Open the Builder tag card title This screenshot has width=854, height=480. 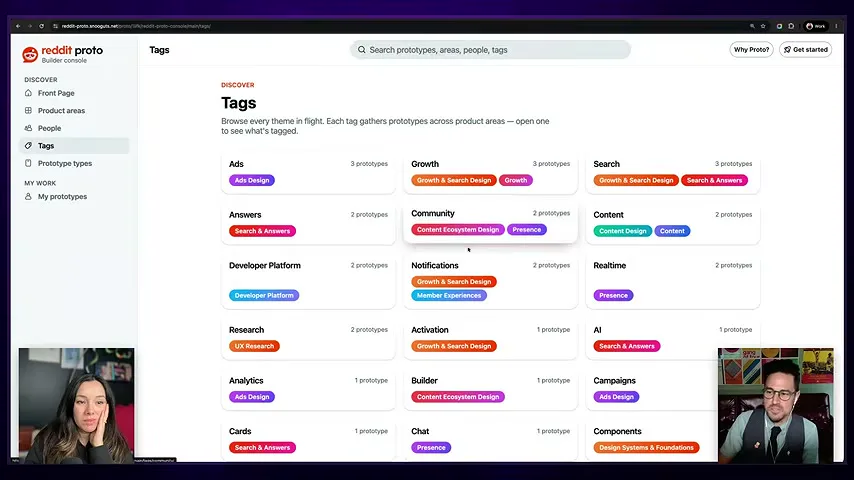424,380
